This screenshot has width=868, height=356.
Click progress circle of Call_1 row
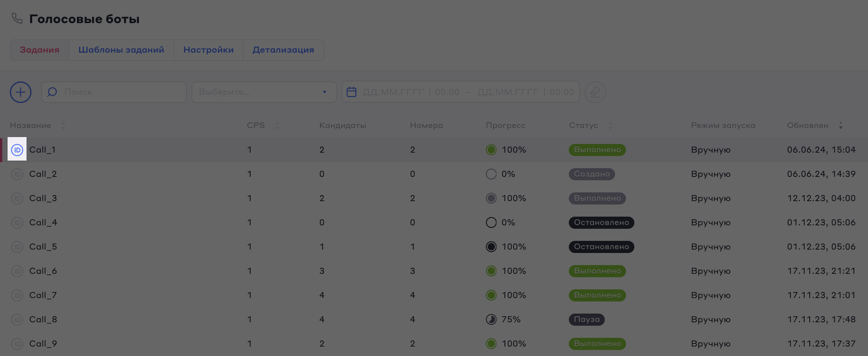[491, 150]
